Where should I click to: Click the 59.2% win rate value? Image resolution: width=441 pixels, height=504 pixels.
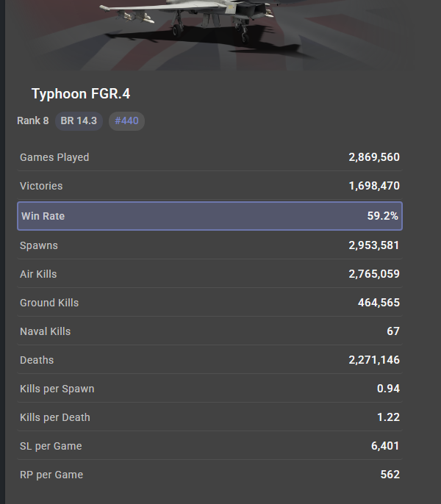point(384,216)
